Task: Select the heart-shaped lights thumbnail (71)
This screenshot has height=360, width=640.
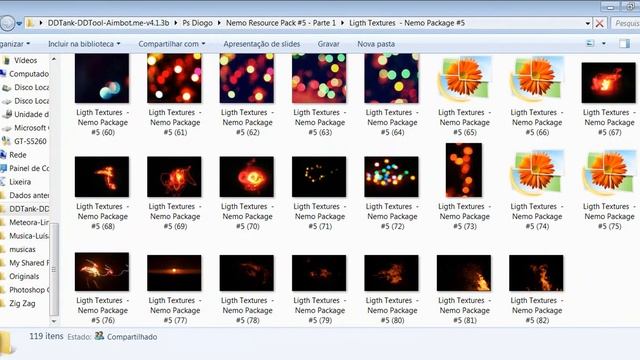Action: click(319, 177)
